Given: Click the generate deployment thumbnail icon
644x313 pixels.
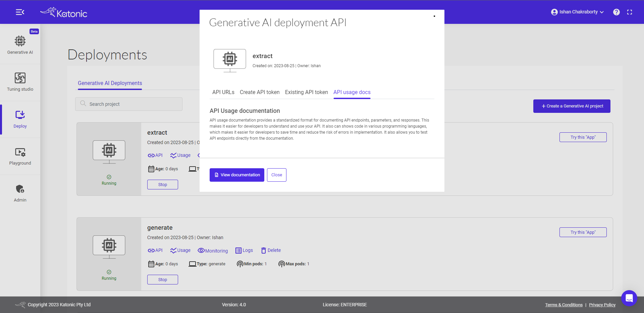Looking at the screenshot, I should point(109,247).
